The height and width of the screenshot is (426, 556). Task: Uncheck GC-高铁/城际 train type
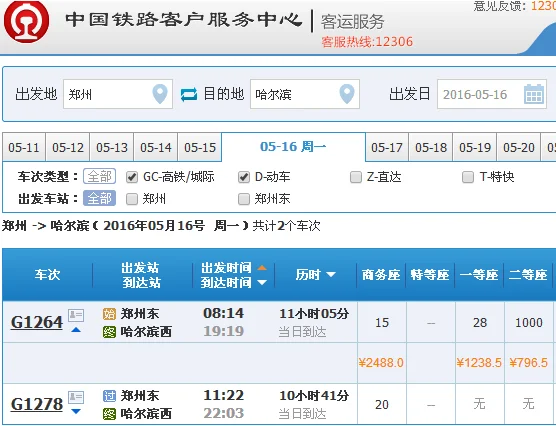132,177
